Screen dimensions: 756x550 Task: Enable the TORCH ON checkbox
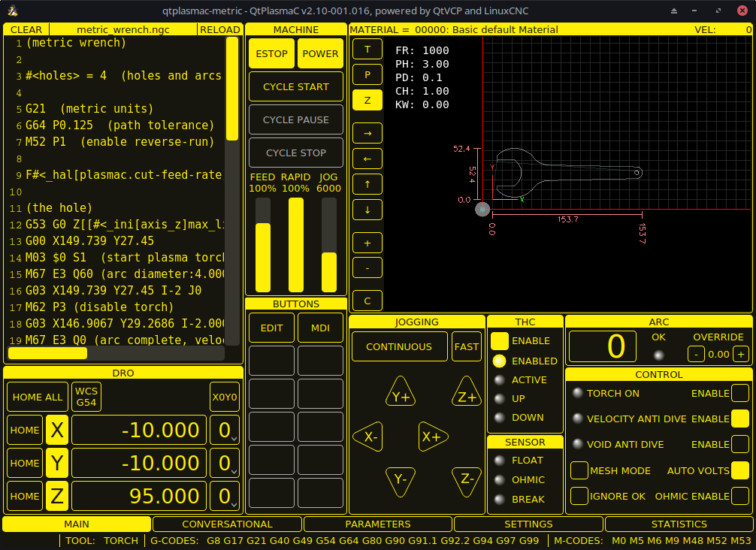coord(739,393)
